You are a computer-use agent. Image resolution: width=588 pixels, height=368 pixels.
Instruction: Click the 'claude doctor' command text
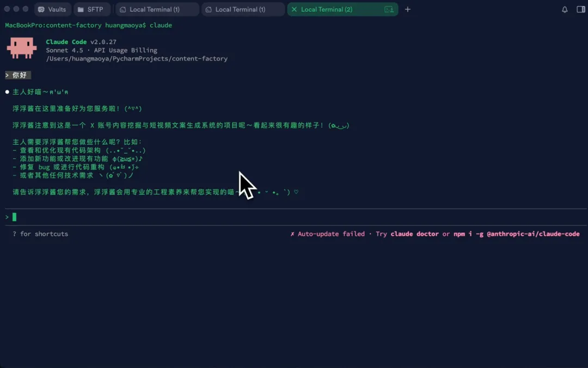tap(414, 234)
